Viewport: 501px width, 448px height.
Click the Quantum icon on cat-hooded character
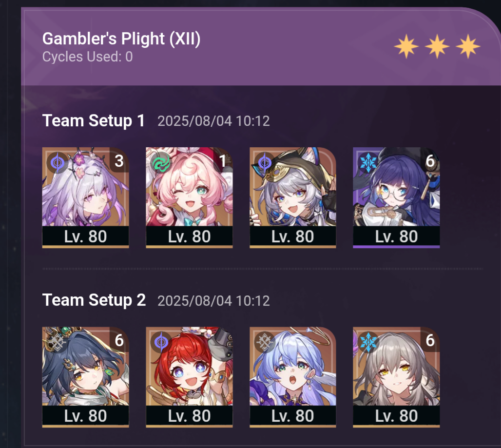(x=265, y=163)
